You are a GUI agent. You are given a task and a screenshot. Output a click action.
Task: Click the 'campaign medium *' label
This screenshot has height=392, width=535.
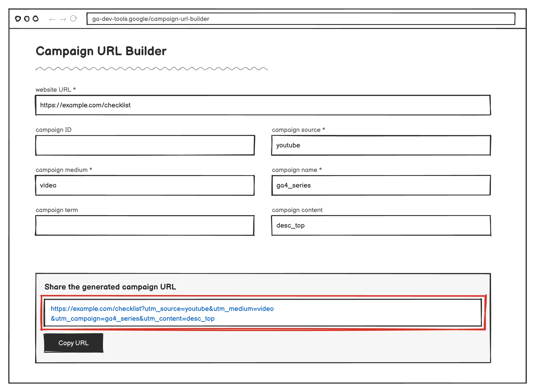(64, 170)
